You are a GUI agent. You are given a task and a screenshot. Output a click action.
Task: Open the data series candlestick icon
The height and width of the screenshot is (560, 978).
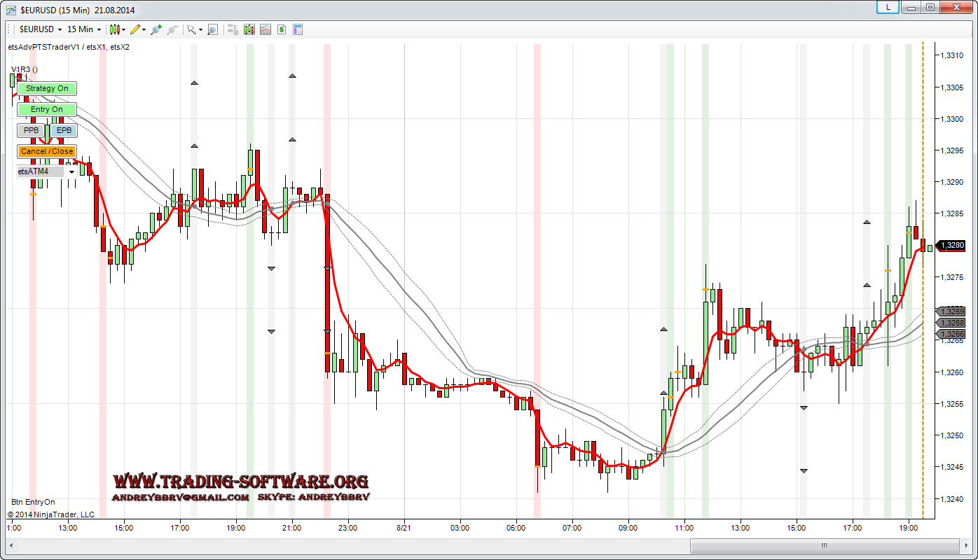pos(249,29)
